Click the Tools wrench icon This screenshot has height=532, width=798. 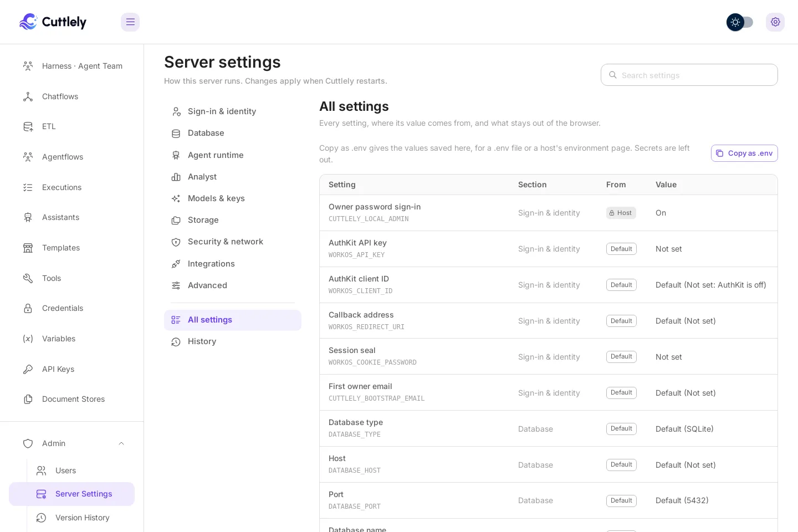click(28, 278)
